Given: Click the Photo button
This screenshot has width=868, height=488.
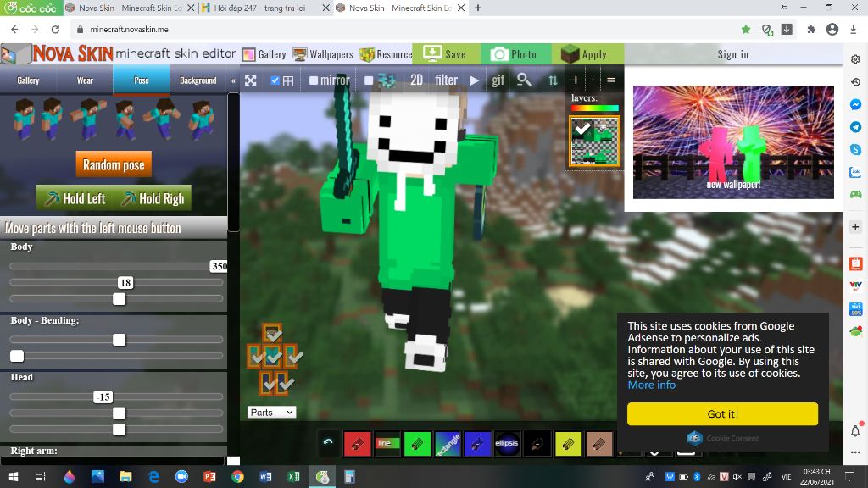Looking at the screenshot, I should click(x=516, y=54).
